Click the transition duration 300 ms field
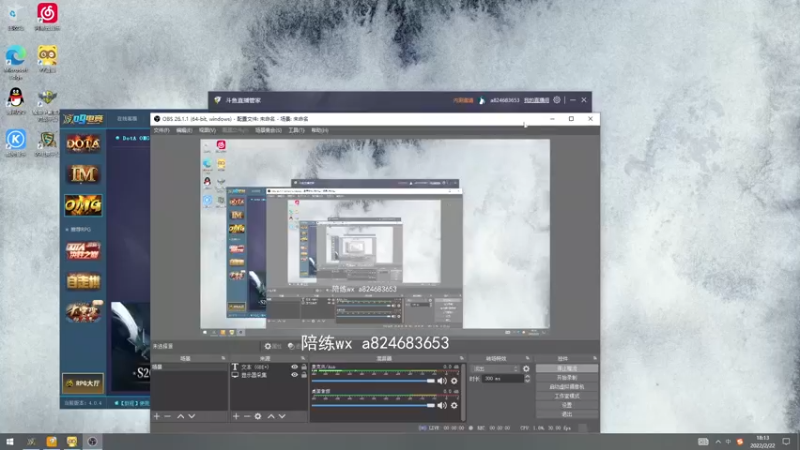This screenshot has width=800, height=450. click(503, 379)
